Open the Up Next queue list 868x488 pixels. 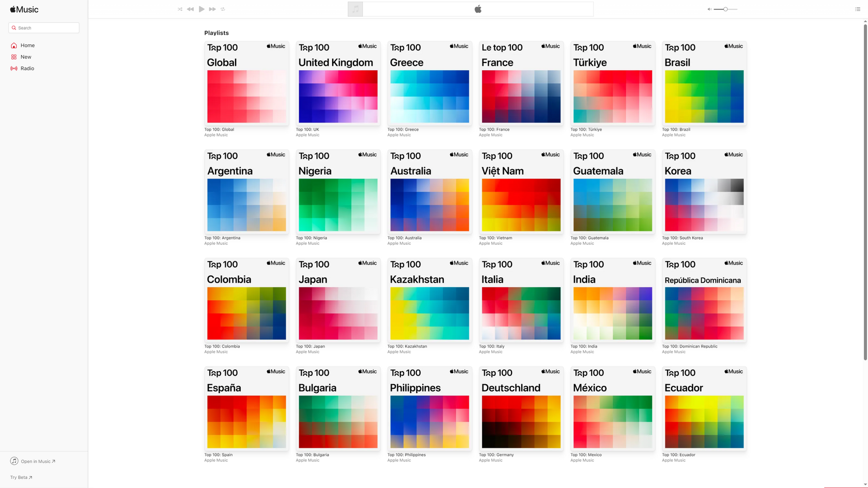pos(858,9)
